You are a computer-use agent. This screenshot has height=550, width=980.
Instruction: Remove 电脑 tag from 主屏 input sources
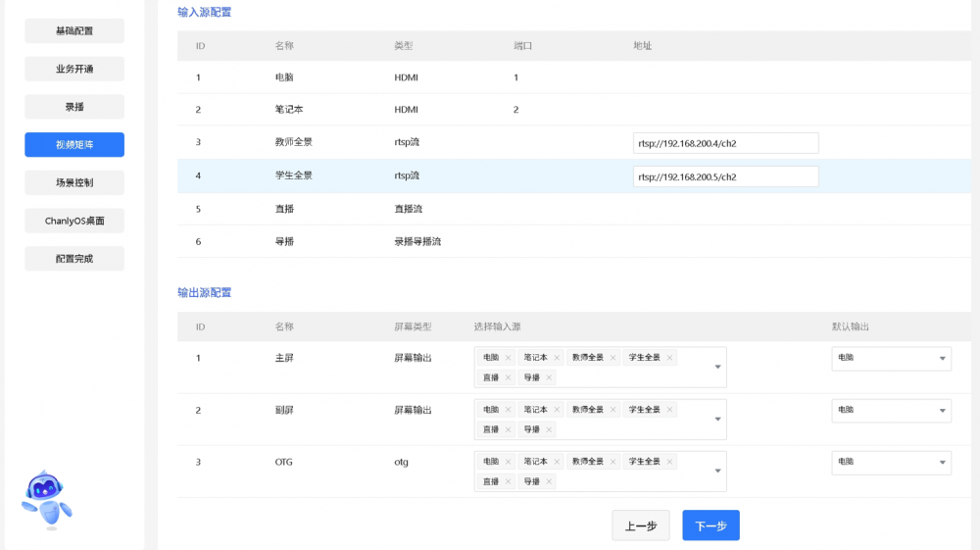pos(508,358)
